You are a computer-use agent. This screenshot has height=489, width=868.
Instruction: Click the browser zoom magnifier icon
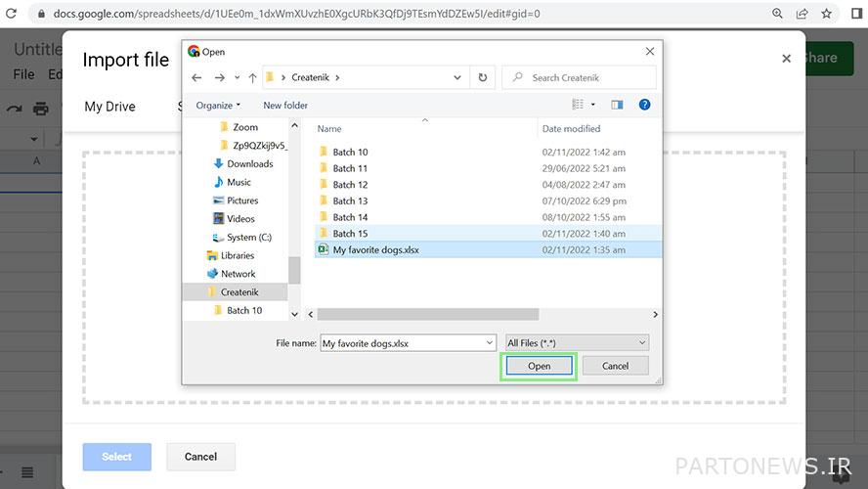point(777,14)
